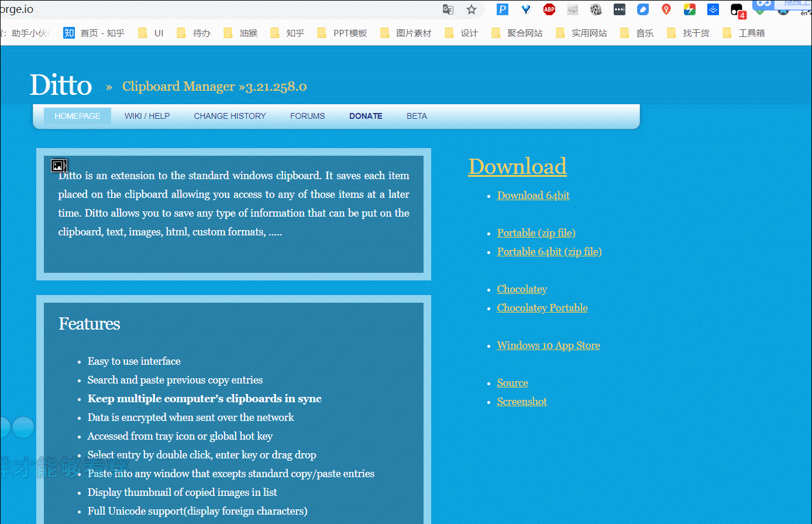
Task: Open the 找干货 bookmark folder
Action: tap(688, 33)
